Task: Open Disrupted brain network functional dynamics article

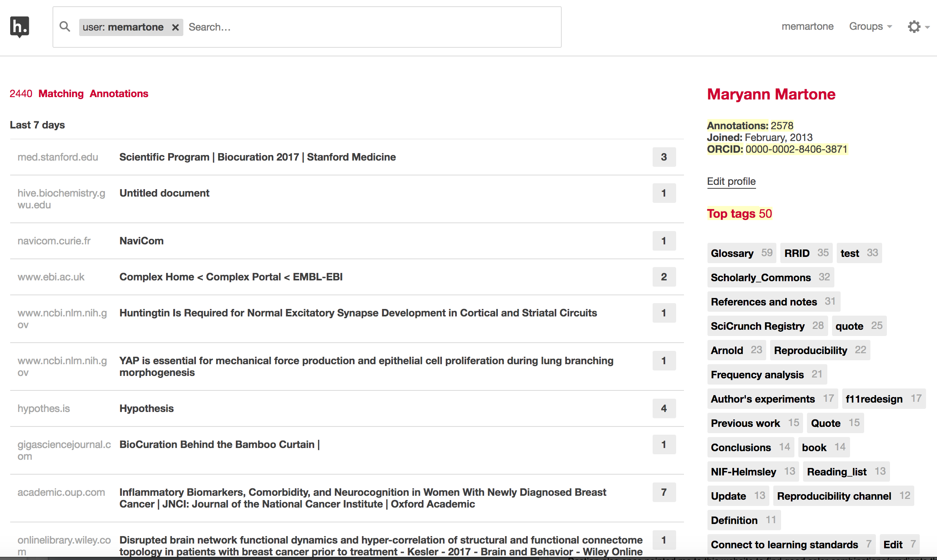Action: pos(381,546)
